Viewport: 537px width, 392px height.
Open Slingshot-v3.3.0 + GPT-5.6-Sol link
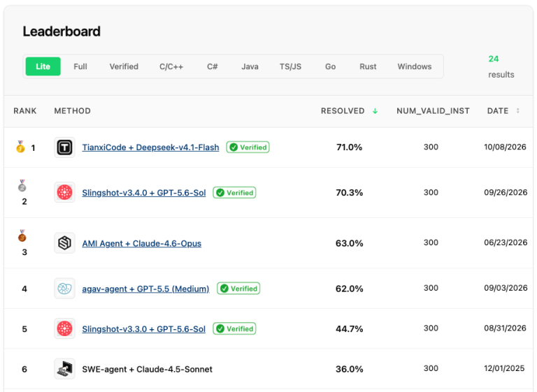[x=143, y=329]
